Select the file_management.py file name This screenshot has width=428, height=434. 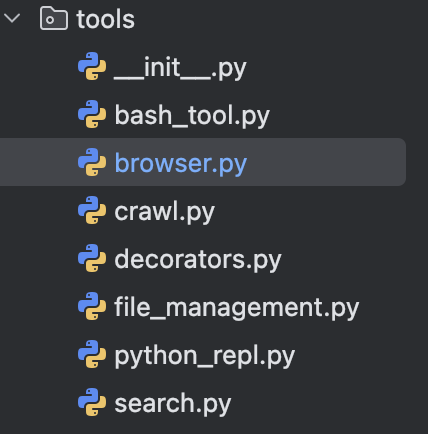point(237,308)
